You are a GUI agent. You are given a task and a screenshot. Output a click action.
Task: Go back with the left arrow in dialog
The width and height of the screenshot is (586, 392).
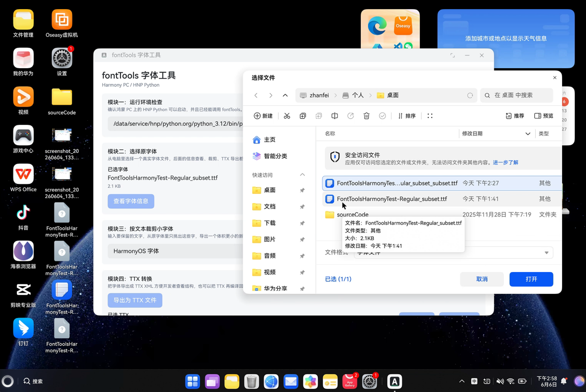click(256, 95)
